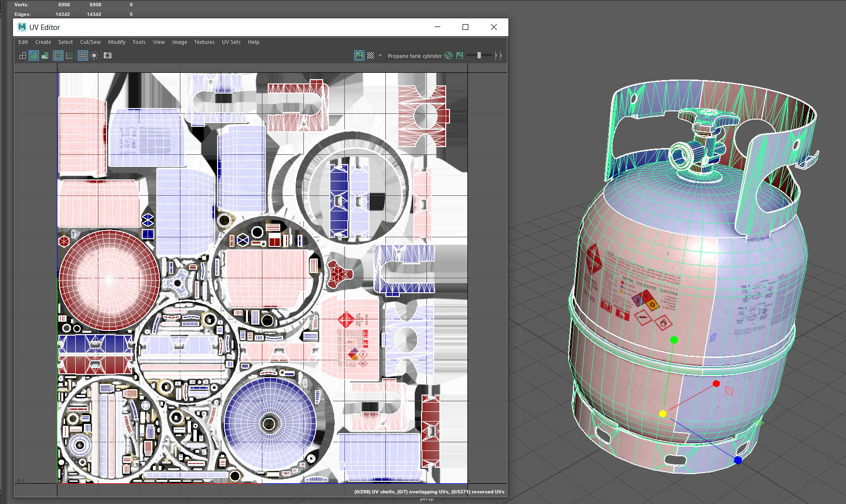
Task: Open the Textures menu
Action: [x=204, y=42]
